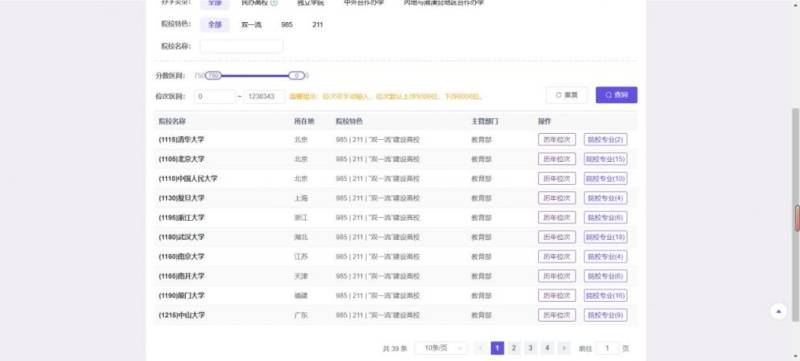
Task: Click the 厦门大学 name cell
Action: tap(181, 296)
